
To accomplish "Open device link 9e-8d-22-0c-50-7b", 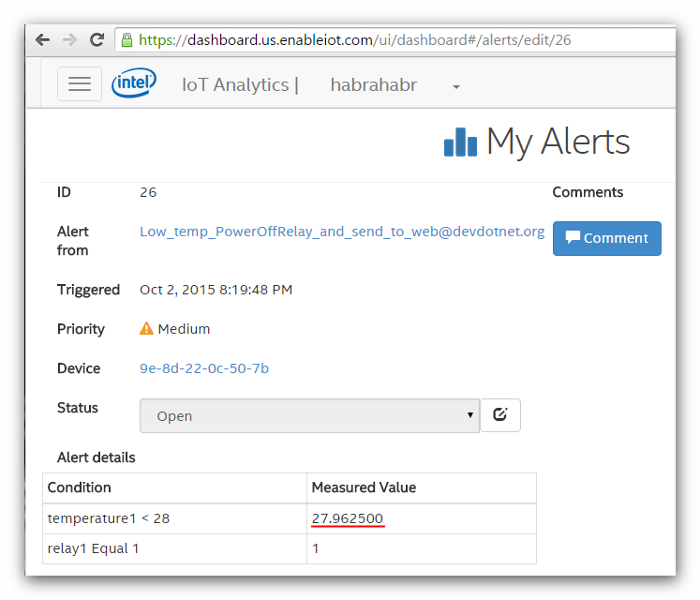I will tap(204, 368).
